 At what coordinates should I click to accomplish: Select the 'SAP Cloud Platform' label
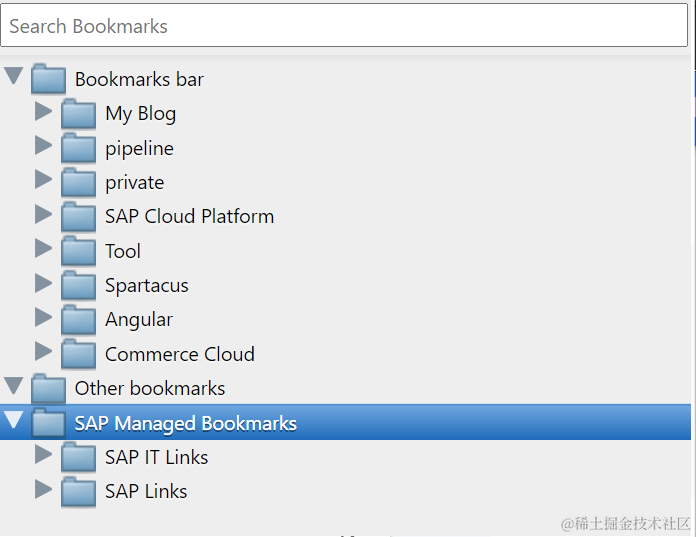click(190, 217)
